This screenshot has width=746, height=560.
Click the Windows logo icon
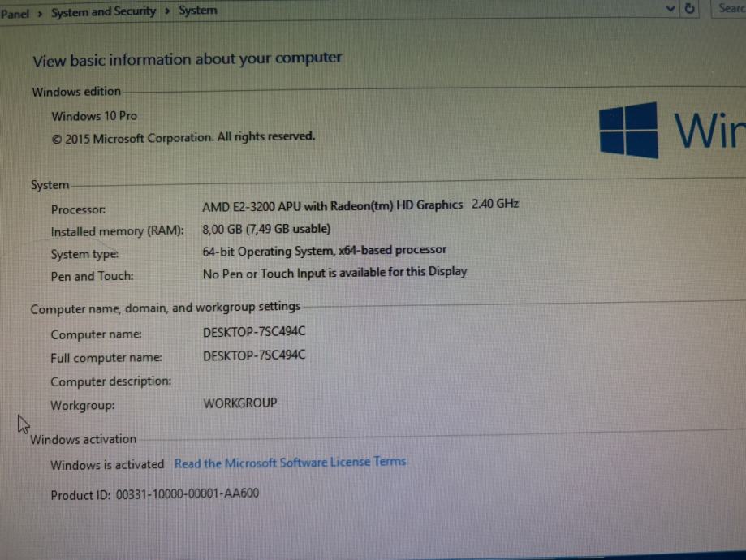628,130
